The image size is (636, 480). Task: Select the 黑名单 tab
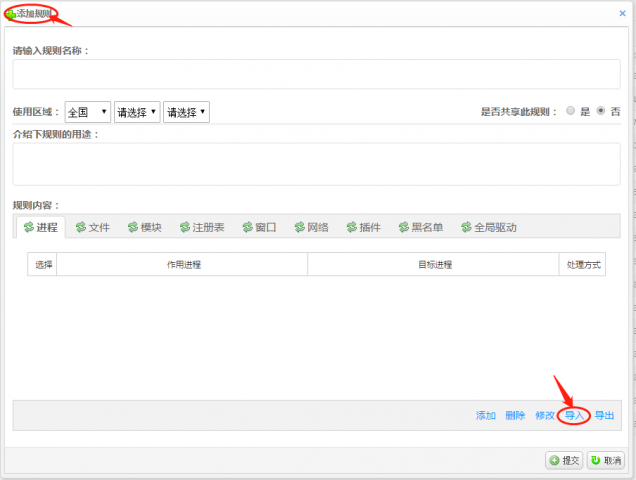click(423, 227)
